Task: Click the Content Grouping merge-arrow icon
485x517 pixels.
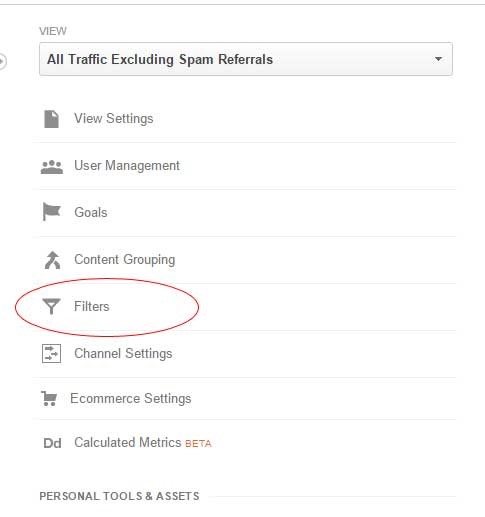Action: point(52,260)
